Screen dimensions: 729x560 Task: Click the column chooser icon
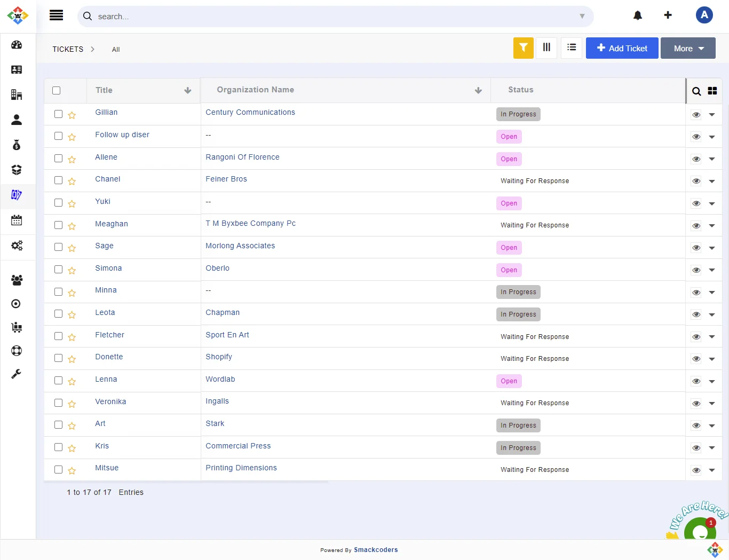pos(546,48)
